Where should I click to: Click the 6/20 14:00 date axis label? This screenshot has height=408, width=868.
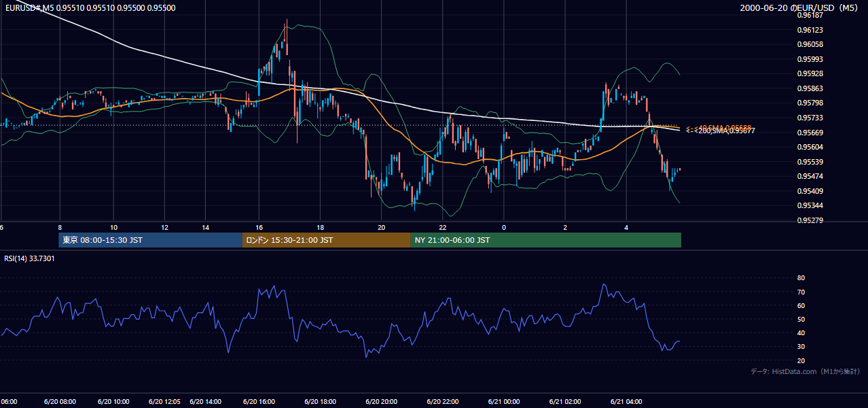206,402
